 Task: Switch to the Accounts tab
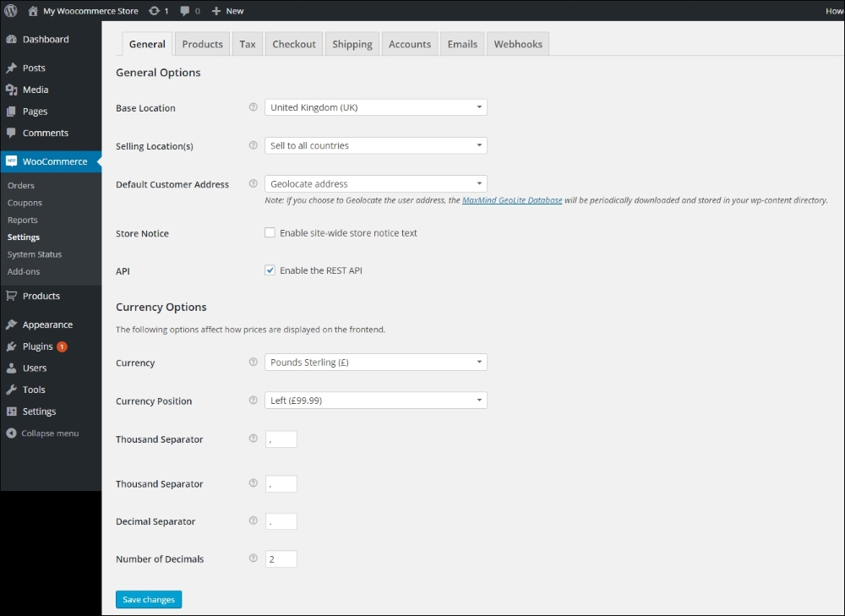[x=410, y=44]
